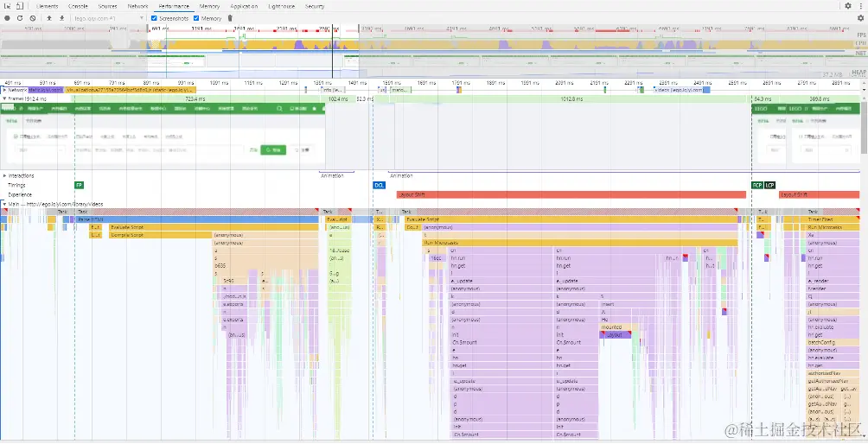Click the large page screenshot thumbnail in Frames

click(163, 135)
